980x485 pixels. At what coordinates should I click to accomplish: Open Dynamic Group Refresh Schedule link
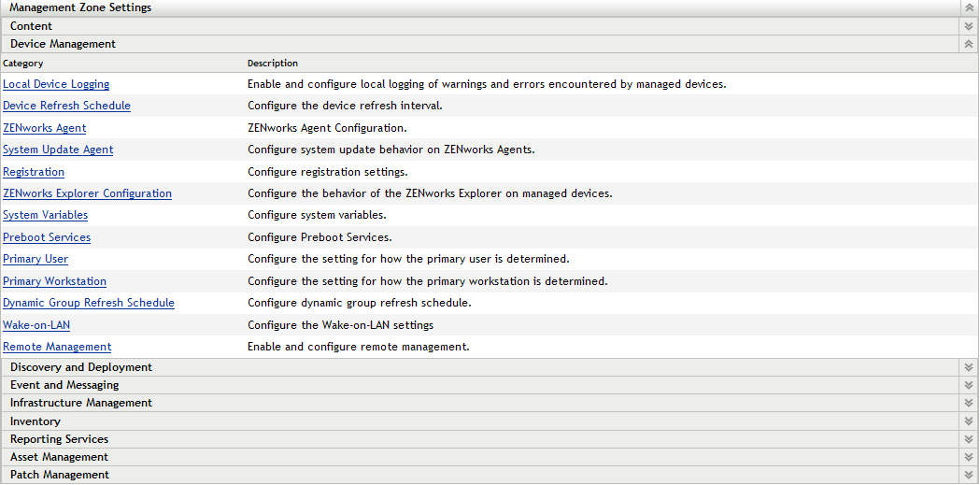[89, 303]
